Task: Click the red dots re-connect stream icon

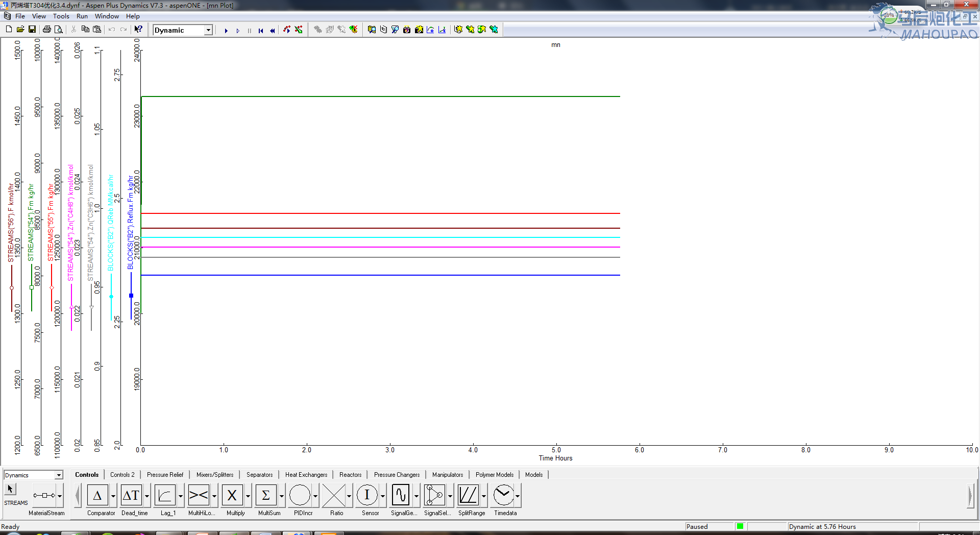Action: [x=287, y=30]
